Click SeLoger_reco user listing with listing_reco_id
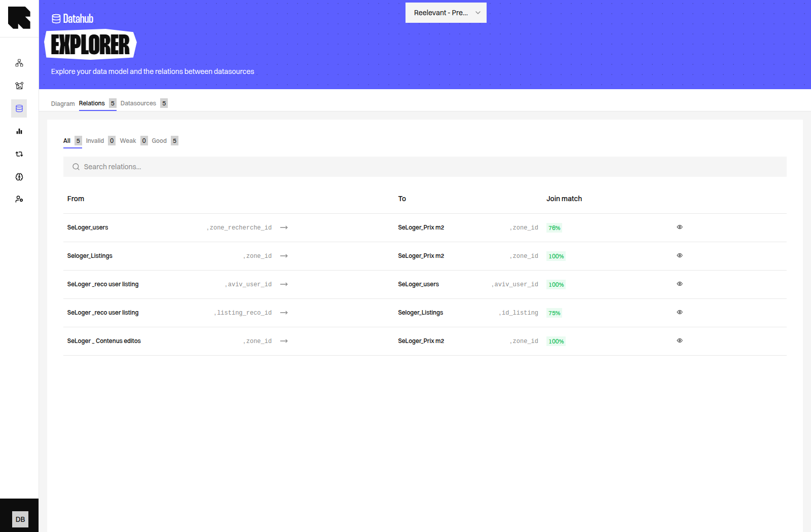The height and width of the screenshot is (532, 811). (103, 313)
